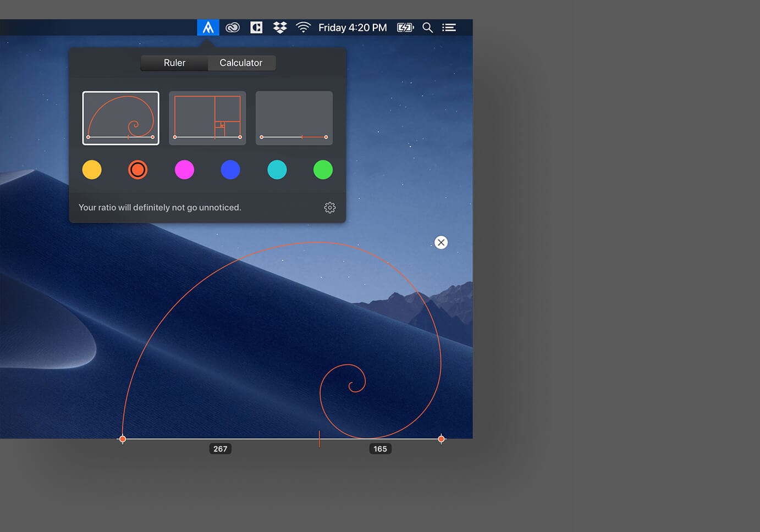760x532 pixels.
Task: Select the teal color option
Action: [277, 170]
